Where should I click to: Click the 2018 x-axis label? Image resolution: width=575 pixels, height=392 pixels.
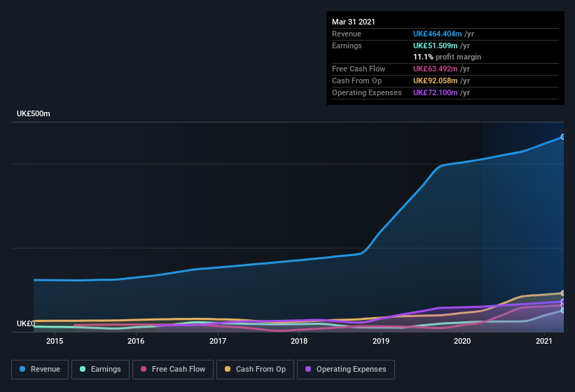click(299, 341)
